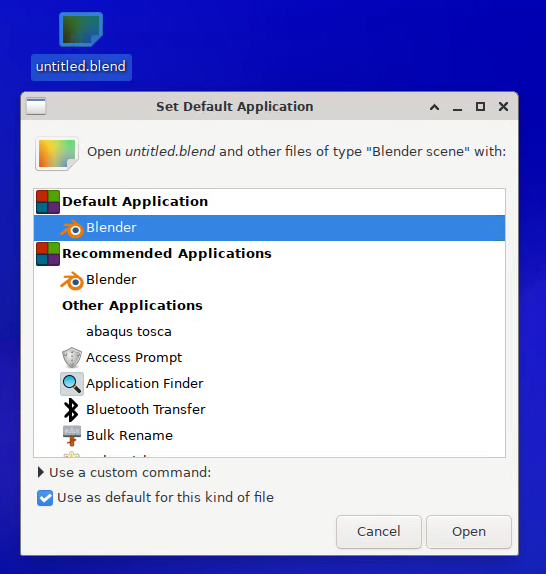Choose the Bulk Rename icon
This screenshot has height=574, width=546.
pos(72,436)
